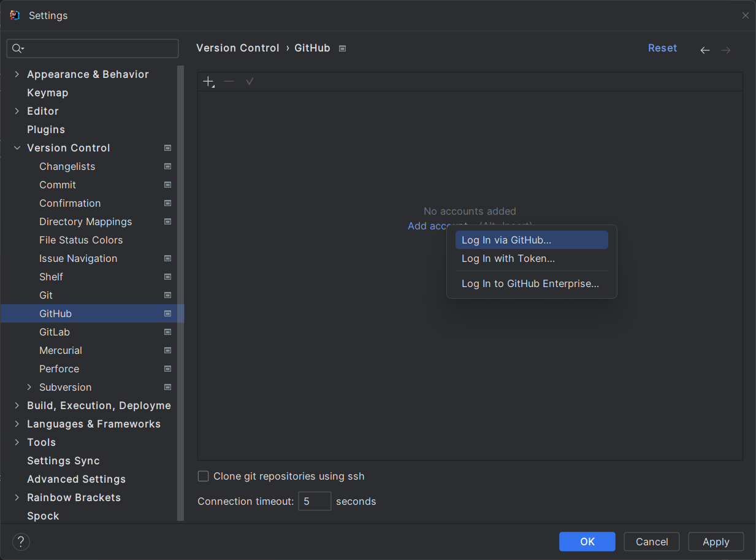Close the Settings dialog window
This screenshot has height=560, width=756.
coord(745,15)
